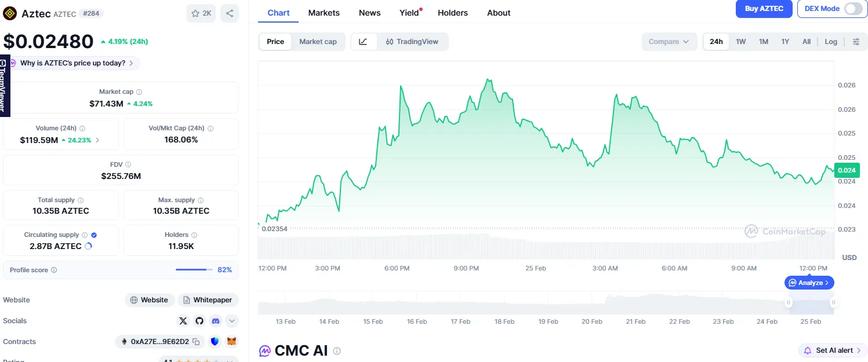Click the left handle of chart range slider
The image size is (868, 362).
tap(789, 302)
